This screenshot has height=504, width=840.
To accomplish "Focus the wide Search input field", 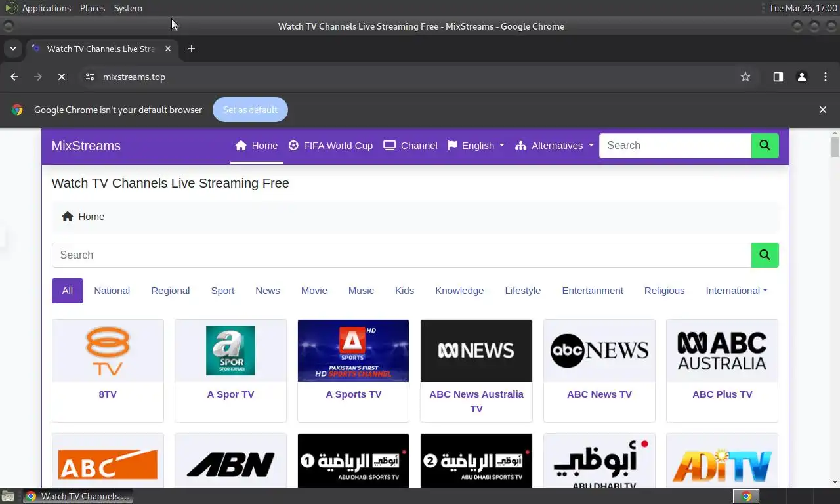I will pyautogui.click(x=402, y=255).
